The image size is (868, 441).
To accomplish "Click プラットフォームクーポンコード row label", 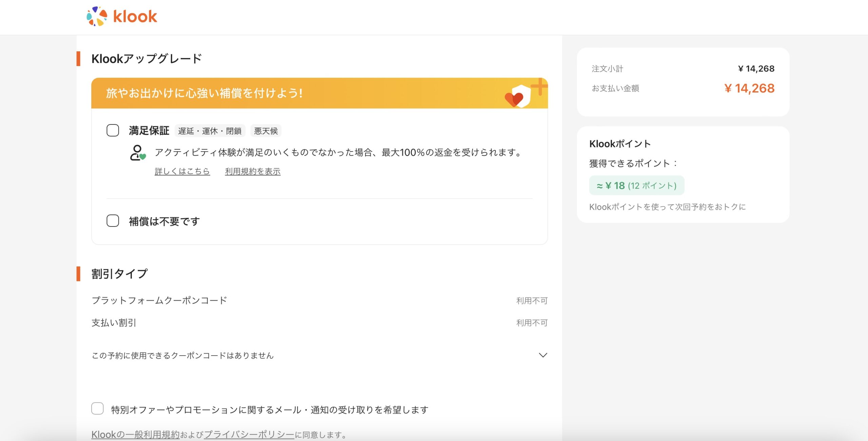I will tap(159, 301).
